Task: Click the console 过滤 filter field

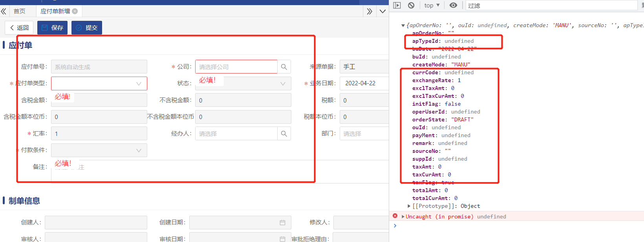Action: click(x=551, y=5)
